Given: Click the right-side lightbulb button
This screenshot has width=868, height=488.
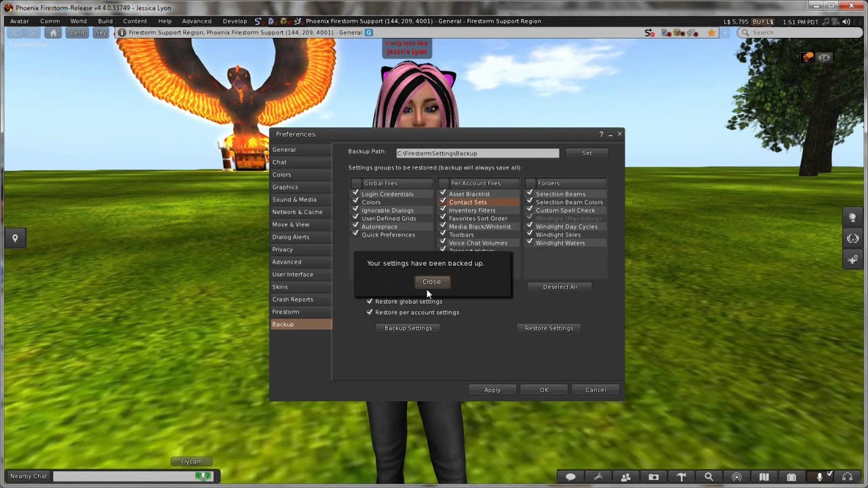Looking at the screenshot, I should [853, 218].
